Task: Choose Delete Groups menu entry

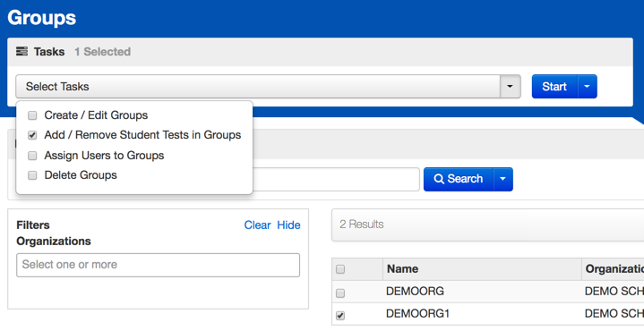Action: pyautogui.click(x=81, y=175)
